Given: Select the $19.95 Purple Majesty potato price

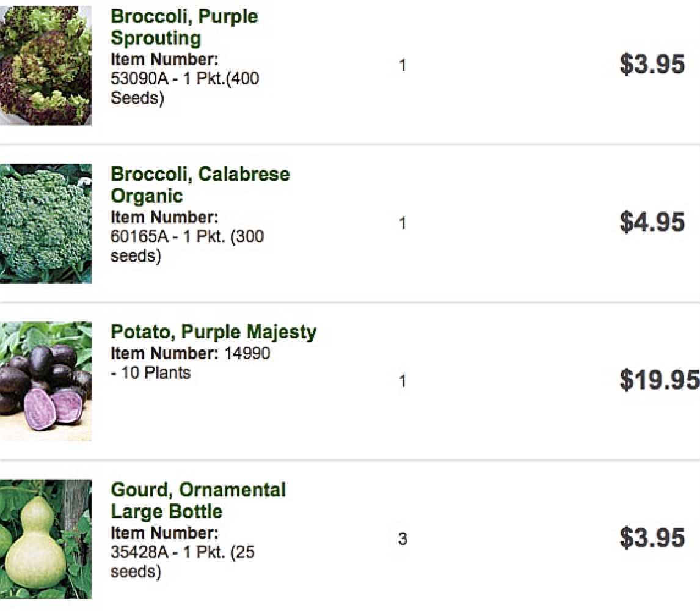Looking at the screenshot, I should [x=659, y=380].
